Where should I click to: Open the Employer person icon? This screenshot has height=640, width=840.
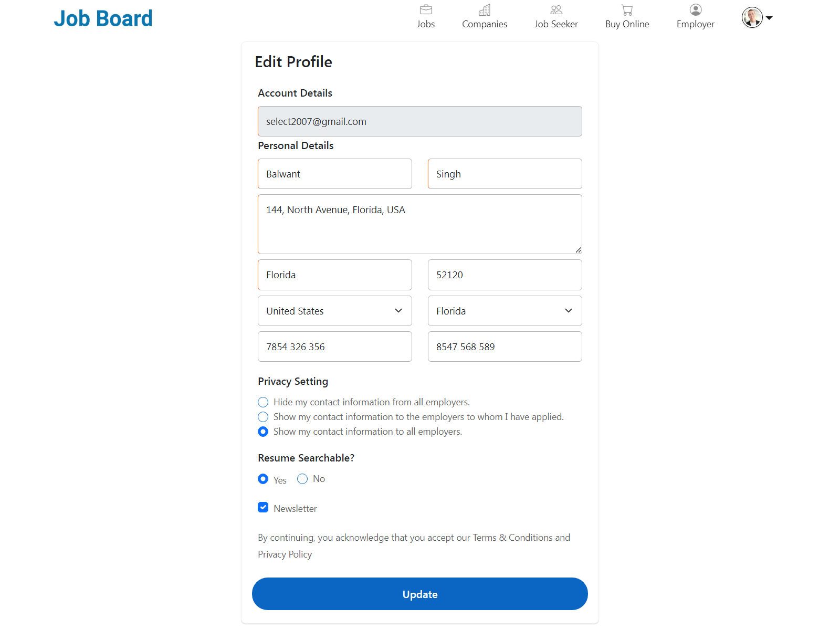(695, 9)
